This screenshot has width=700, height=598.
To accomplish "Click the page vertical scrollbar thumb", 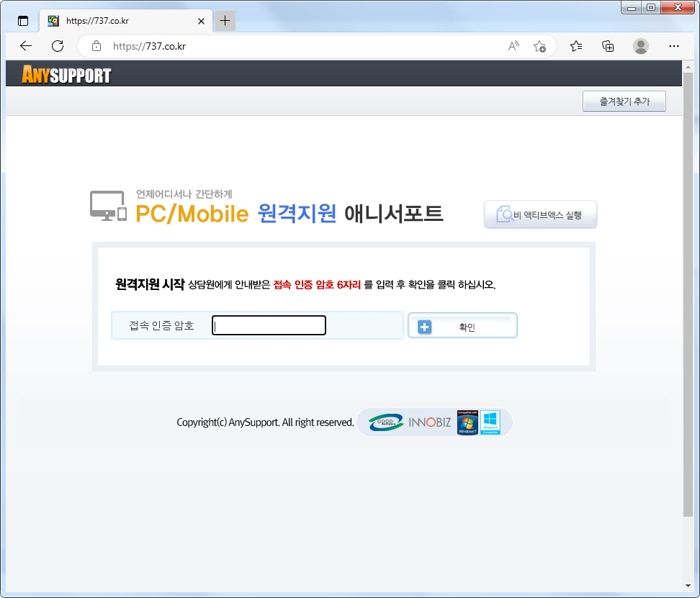I will [688, 294].
